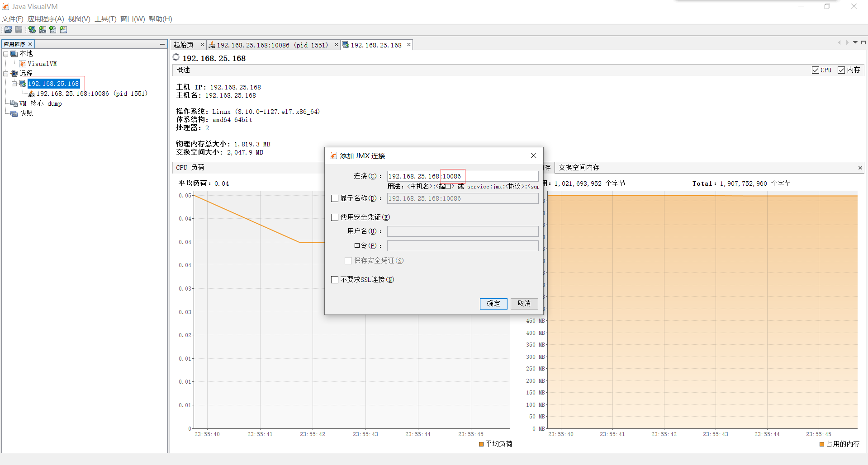Select the VM 核心 dump tree node
This screenshot has width=868, height=465.
point(40,103)
